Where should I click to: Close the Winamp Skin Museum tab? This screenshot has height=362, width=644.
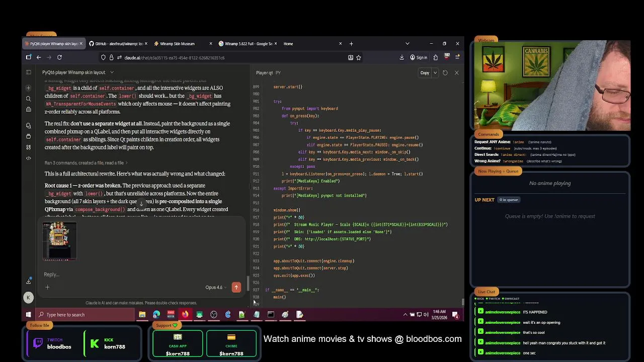click(x=211, y=44)
